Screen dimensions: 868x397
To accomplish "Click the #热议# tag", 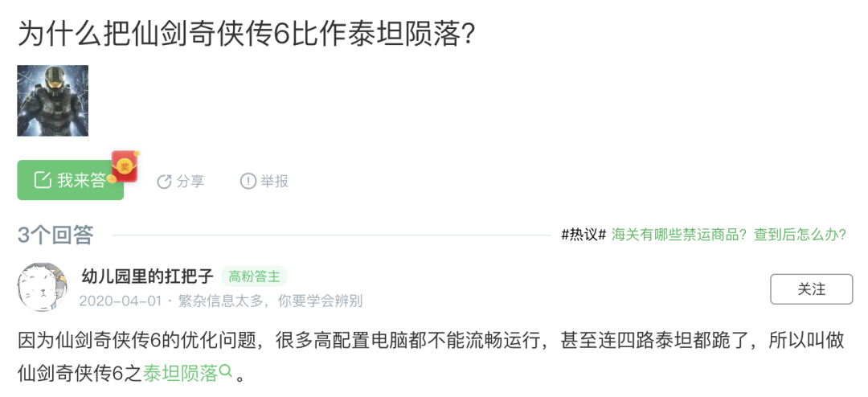I will 583,235.
